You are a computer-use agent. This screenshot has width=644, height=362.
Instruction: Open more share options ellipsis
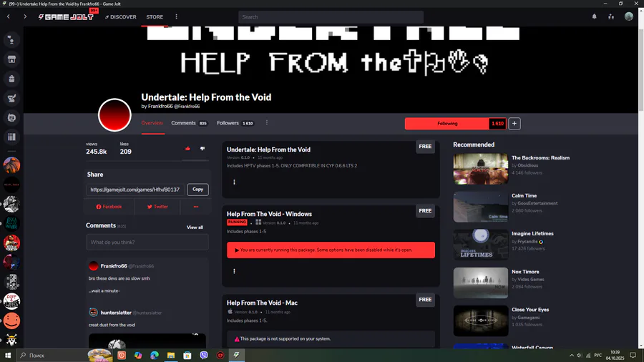click(x=196, y=207)
